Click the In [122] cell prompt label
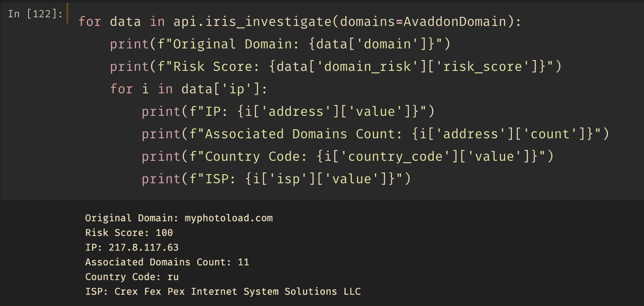 35,14
